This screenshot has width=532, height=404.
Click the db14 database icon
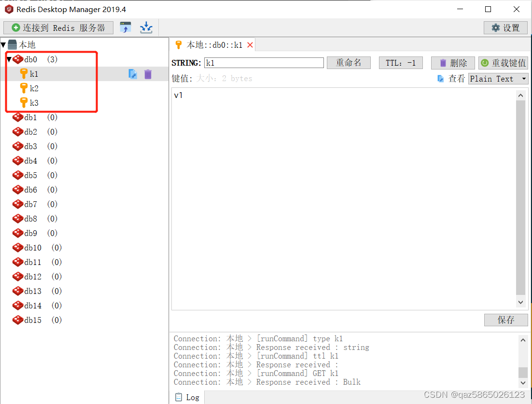coord(18,306)
